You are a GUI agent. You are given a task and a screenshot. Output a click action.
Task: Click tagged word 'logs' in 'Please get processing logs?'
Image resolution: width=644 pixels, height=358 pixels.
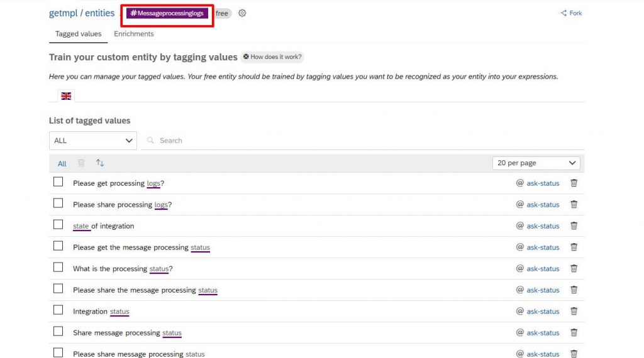pyautogui.click(x=153, y=183)
